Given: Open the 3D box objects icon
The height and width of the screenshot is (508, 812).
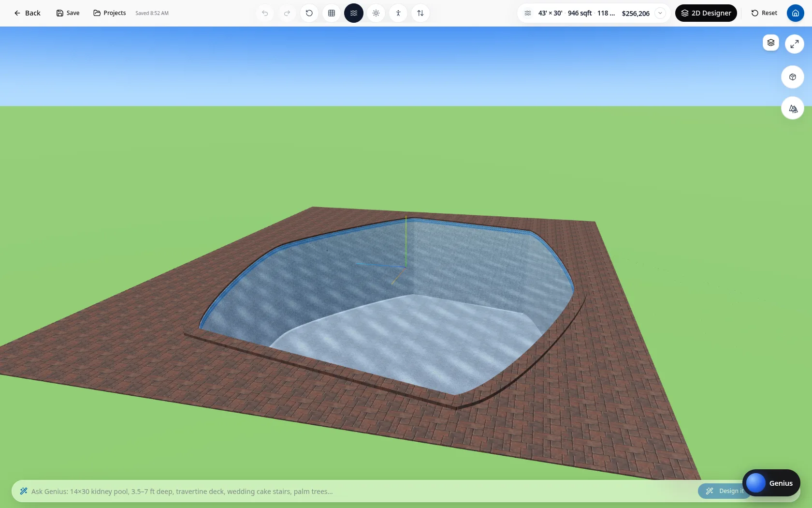Looking at the screenshot, I should 793,77.
